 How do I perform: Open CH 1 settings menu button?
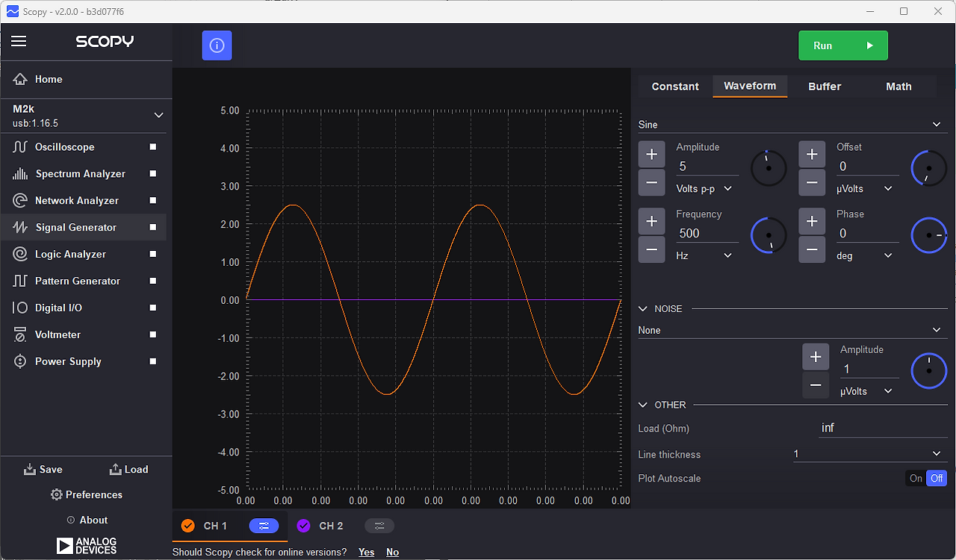coord(264,526)
